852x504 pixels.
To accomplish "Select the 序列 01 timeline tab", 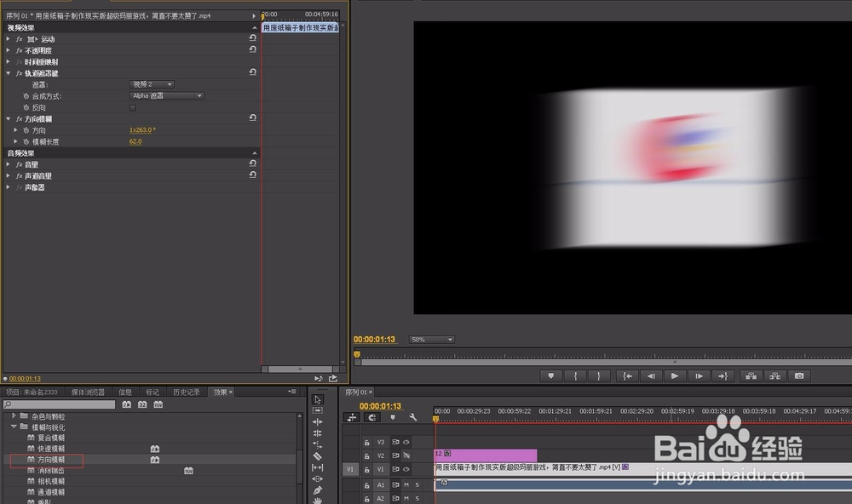I will tap(356, 392).
